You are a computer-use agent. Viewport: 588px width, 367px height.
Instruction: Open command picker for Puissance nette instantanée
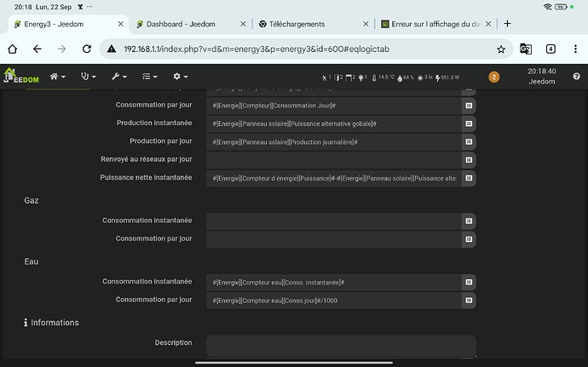[x=469, y=178]
